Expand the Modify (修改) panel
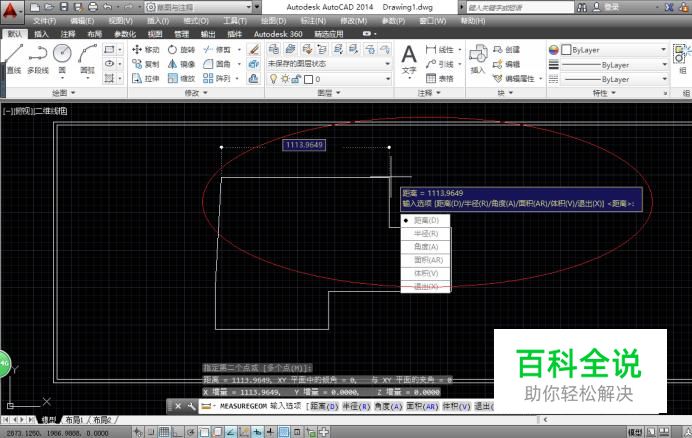 [196, 93]
